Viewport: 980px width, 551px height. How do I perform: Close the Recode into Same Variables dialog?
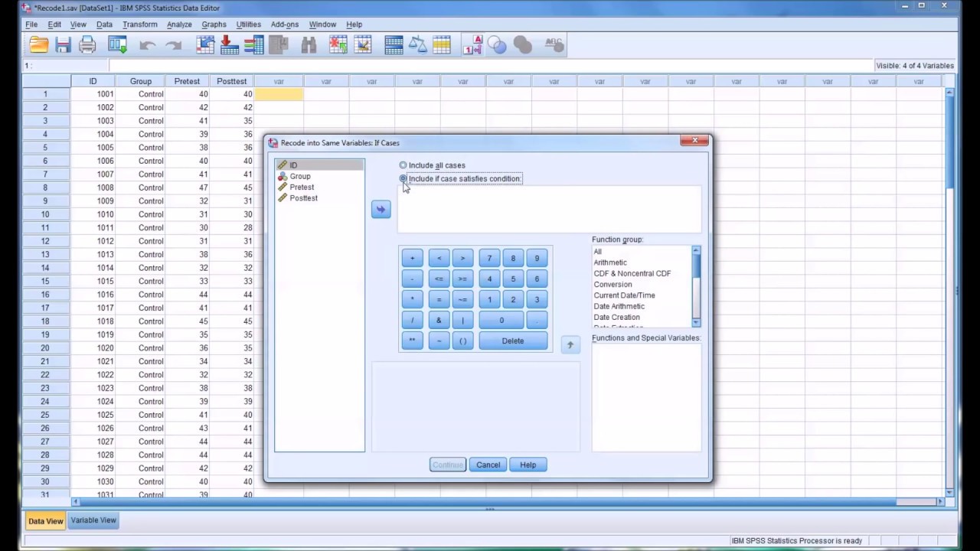coord(694,141)
